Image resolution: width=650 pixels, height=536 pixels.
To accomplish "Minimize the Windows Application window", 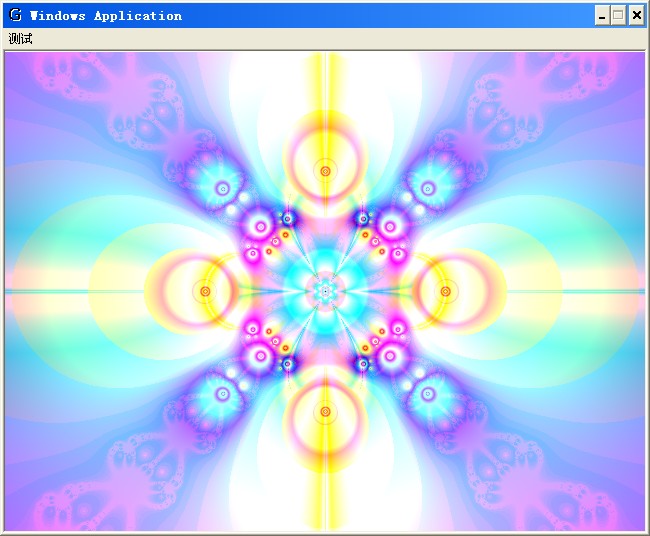I will click(x=601, y=16).
